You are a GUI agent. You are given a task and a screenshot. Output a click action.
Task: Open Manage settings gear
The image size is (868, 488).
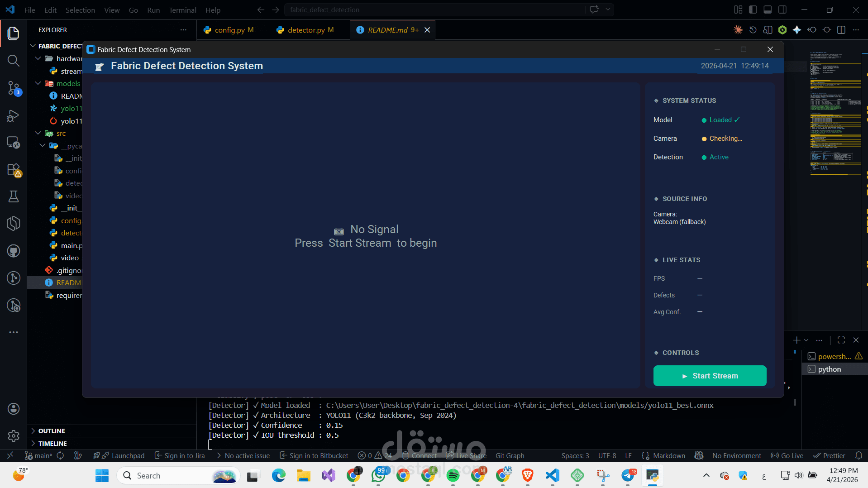(14, 436)
